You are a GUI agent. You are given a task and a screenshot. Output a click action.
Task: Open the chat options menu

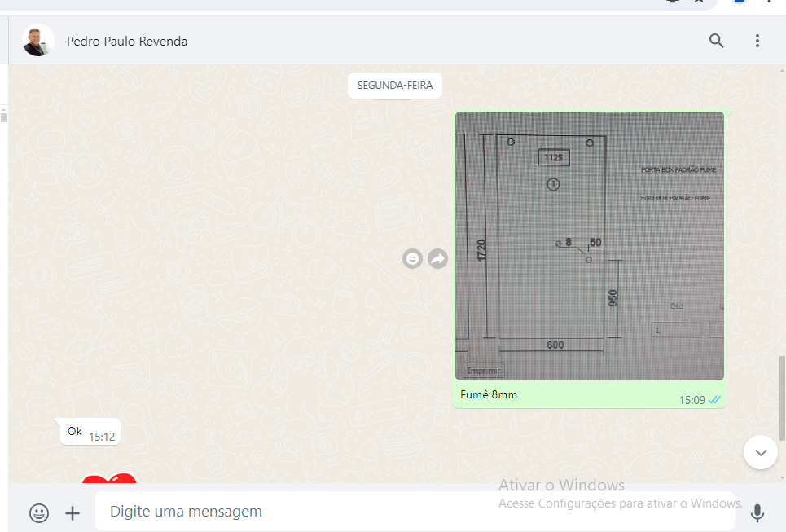coord(757,41)
